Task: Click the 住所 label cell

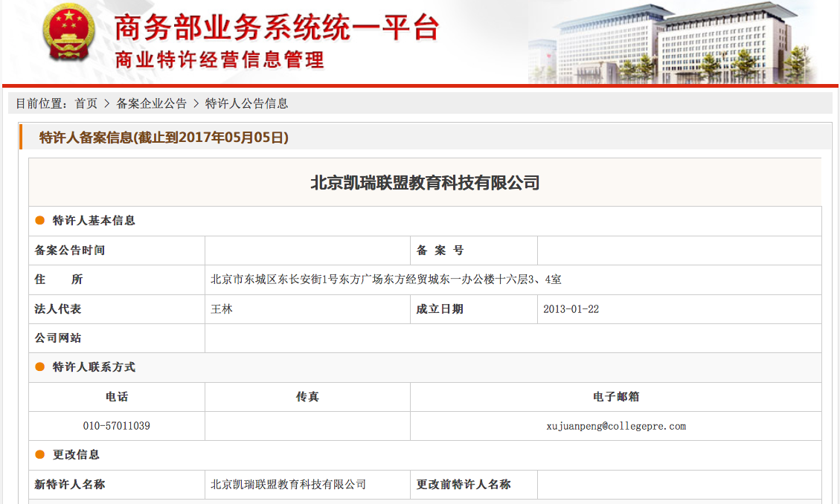Action: pos(117,280)
